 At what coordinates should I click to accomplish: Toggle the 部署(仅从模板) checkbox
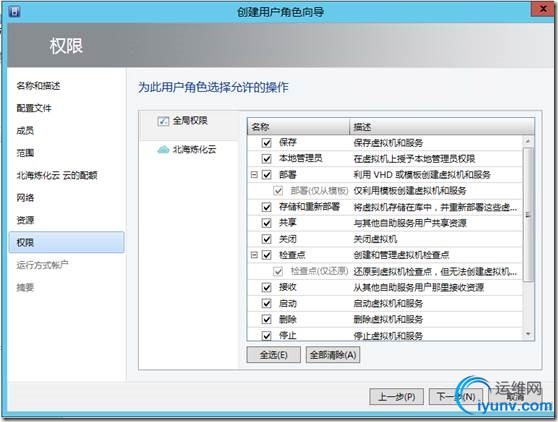click(278, 191)
